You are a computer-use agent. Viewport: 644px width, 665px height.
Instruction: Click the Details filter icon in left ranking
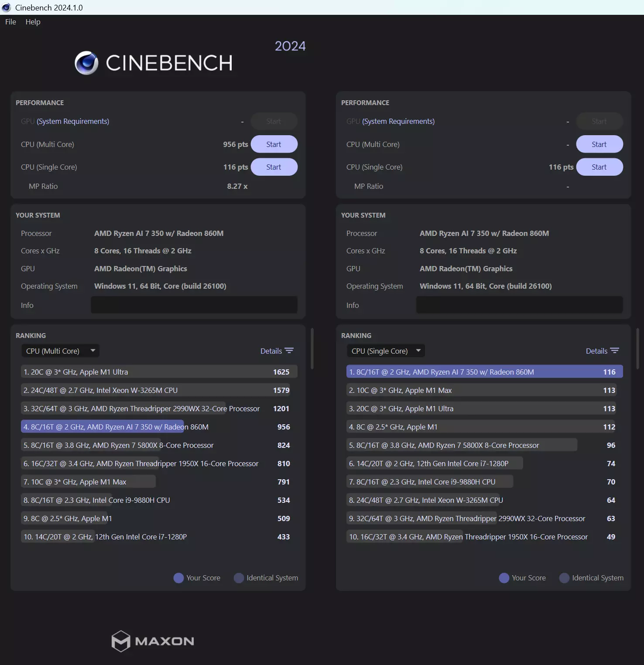[289, 351]
